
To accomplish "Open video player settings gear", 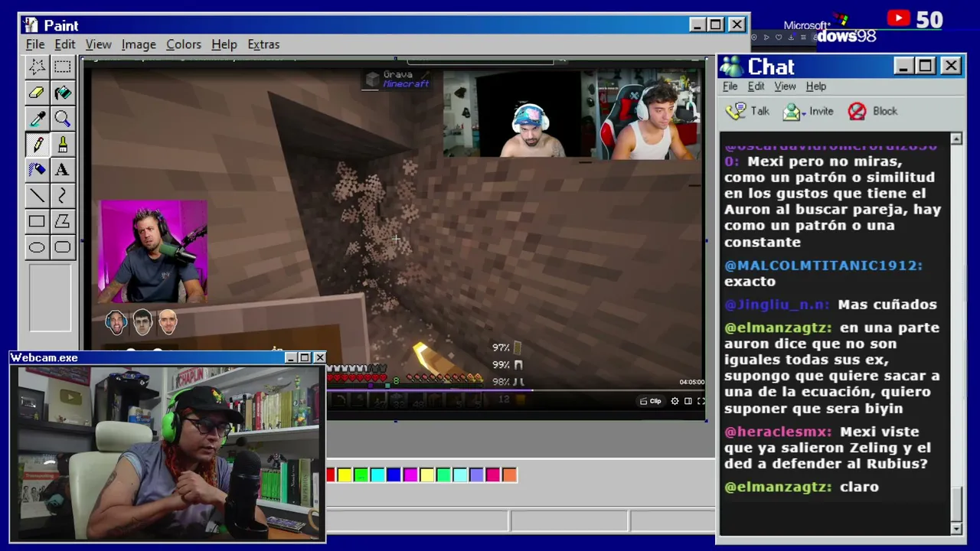I will (x=675, y=401).
